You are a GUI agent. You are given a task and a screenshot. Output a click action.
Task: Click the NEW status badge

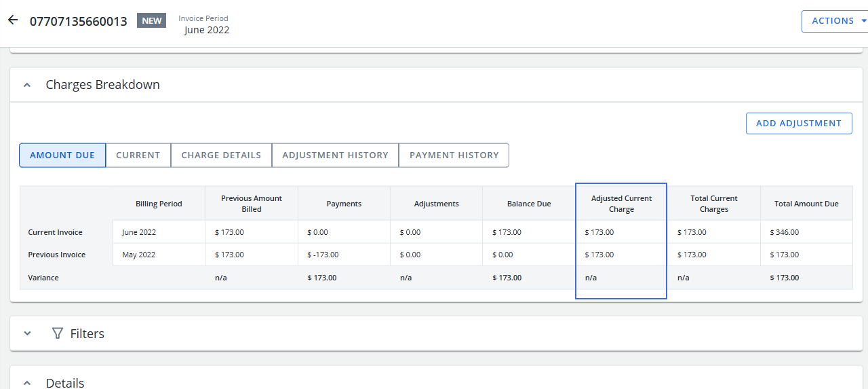point(151,20)
